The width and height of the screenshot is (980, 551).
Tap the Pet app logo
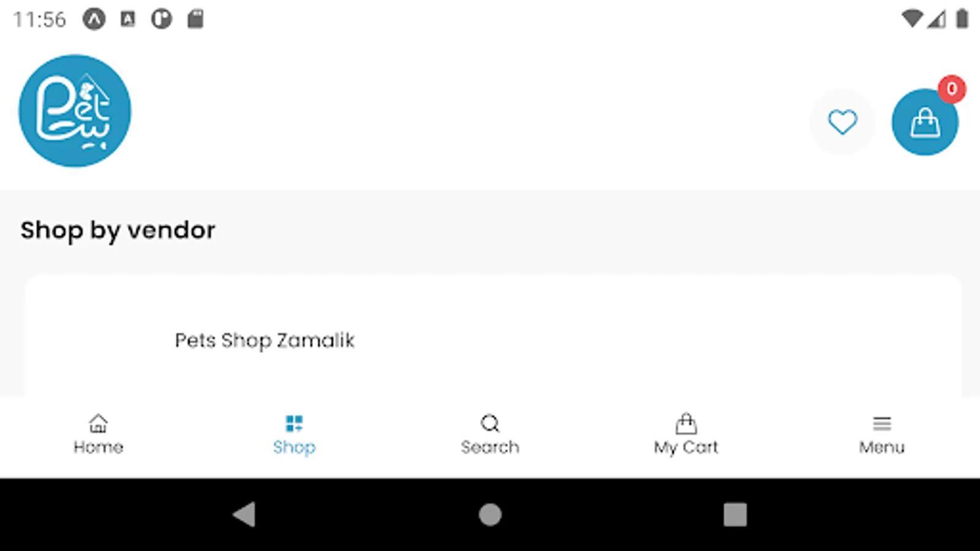tap(75, 111)
